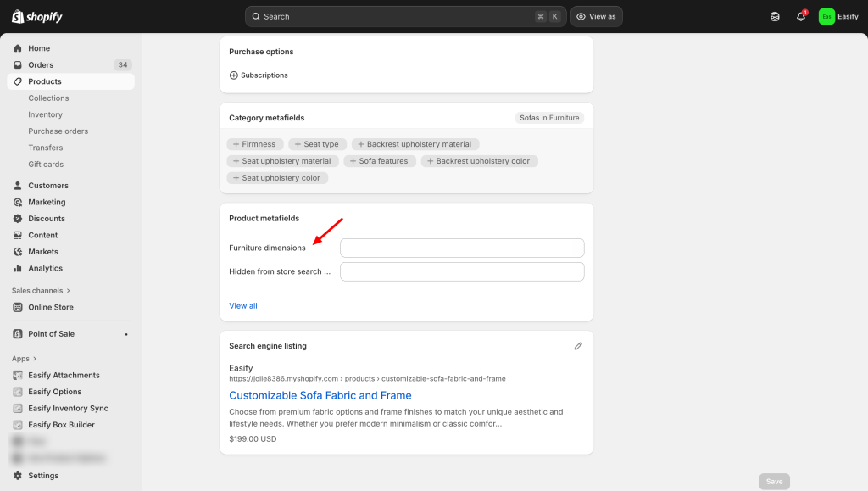Click the pencil icon to edit search engine listing
Screen dimensions: 868x491
click(x=578, y=346)
